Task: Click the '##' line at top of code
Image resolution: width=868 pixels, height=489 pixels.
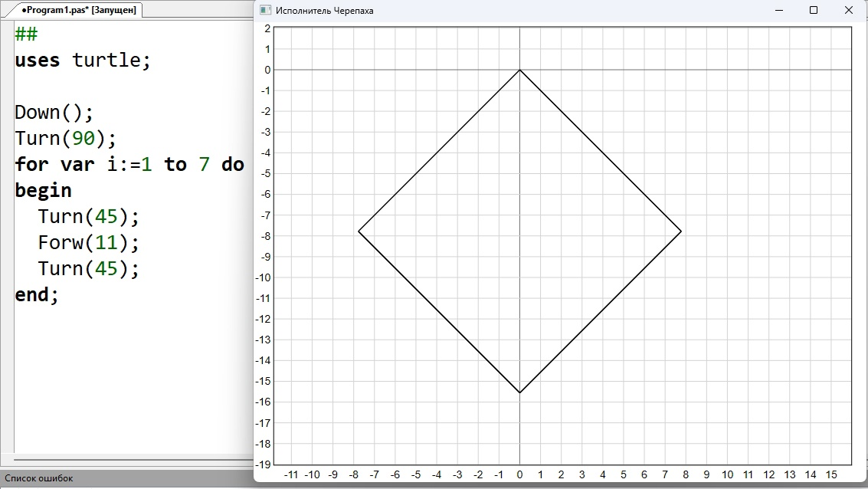Action: (26, 34)
